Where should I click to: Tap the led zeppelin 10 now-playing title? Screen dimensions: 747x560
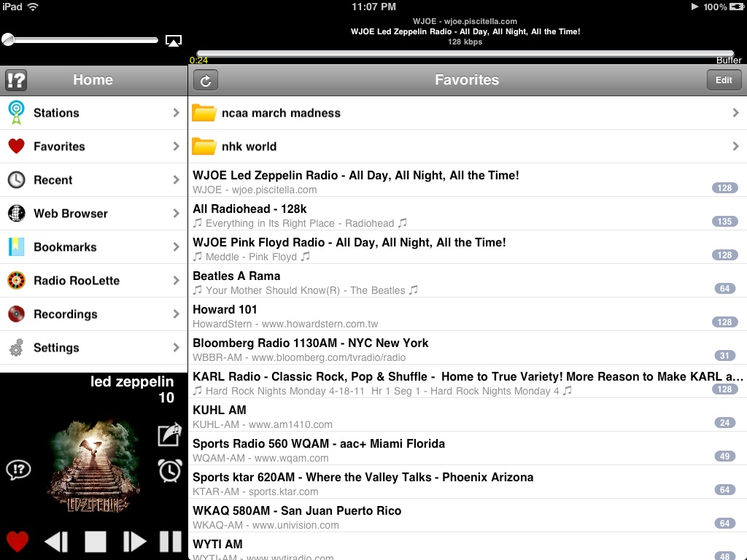132,389
